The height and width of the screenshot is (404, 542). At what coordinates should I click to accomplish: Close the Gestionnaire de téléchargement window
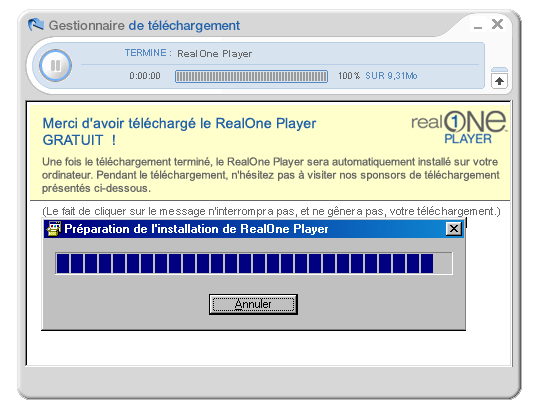click(497, 24)
